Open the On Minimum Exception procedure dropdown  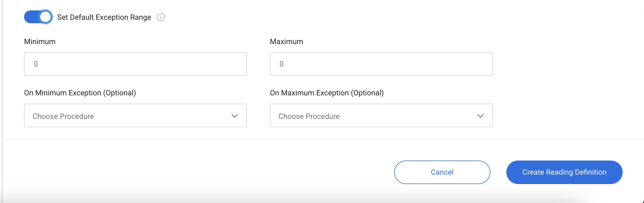pos(135,115)
